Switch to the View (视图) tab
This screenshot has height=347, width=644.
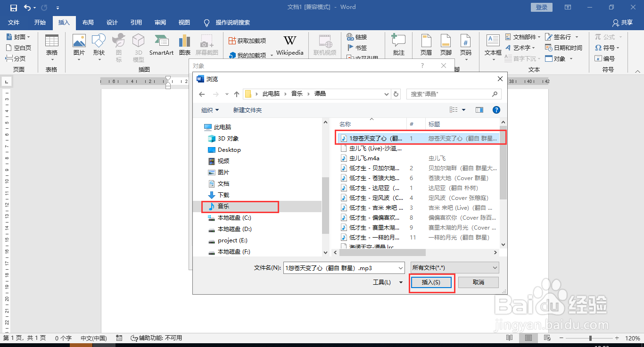pos(184,22)
